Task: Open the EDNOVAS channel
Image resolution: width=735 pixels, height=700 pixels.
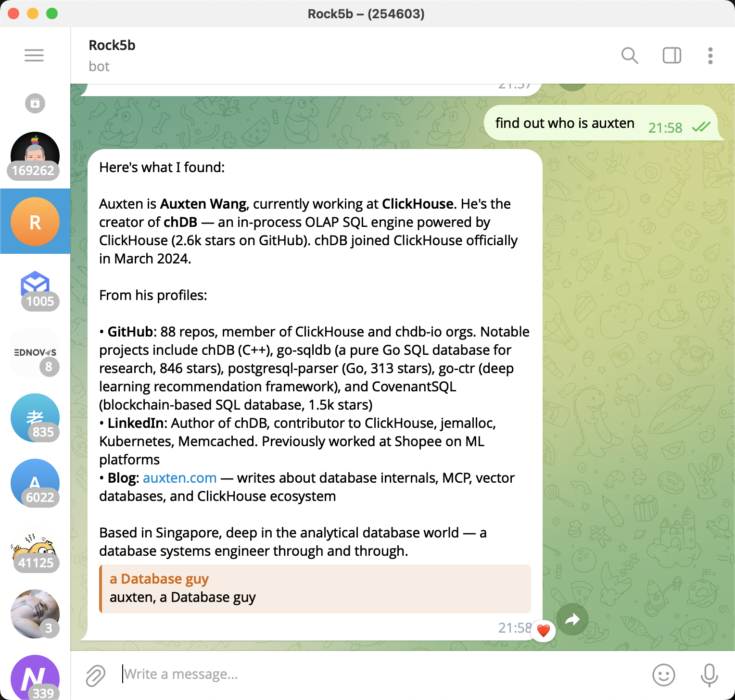Action: point(34,352)
